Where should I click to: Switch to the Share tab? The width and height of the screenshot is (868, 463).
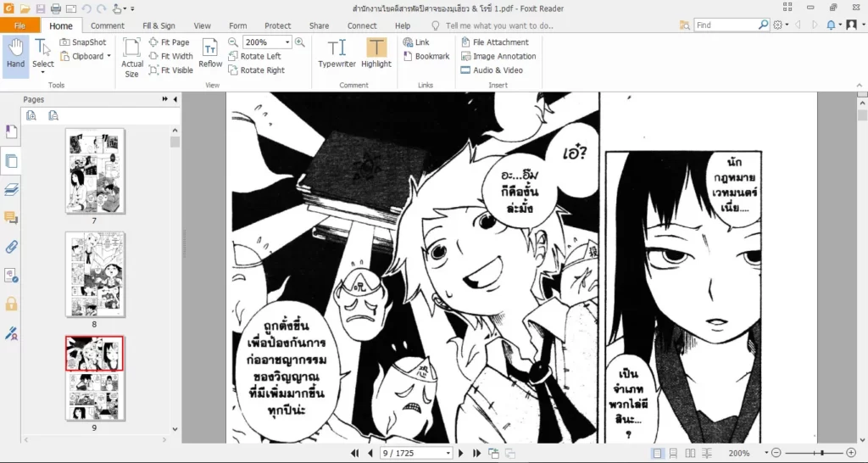coord(319,25)
